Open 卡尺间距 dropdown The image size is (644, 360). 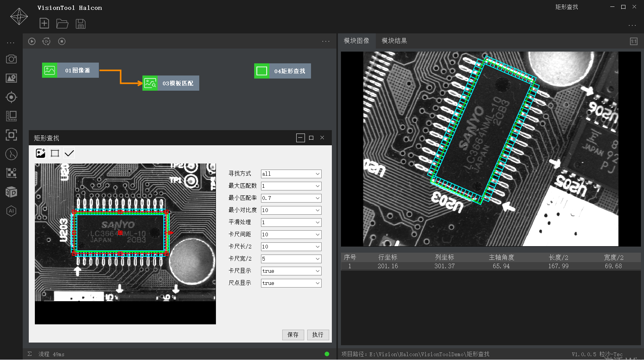291,234
